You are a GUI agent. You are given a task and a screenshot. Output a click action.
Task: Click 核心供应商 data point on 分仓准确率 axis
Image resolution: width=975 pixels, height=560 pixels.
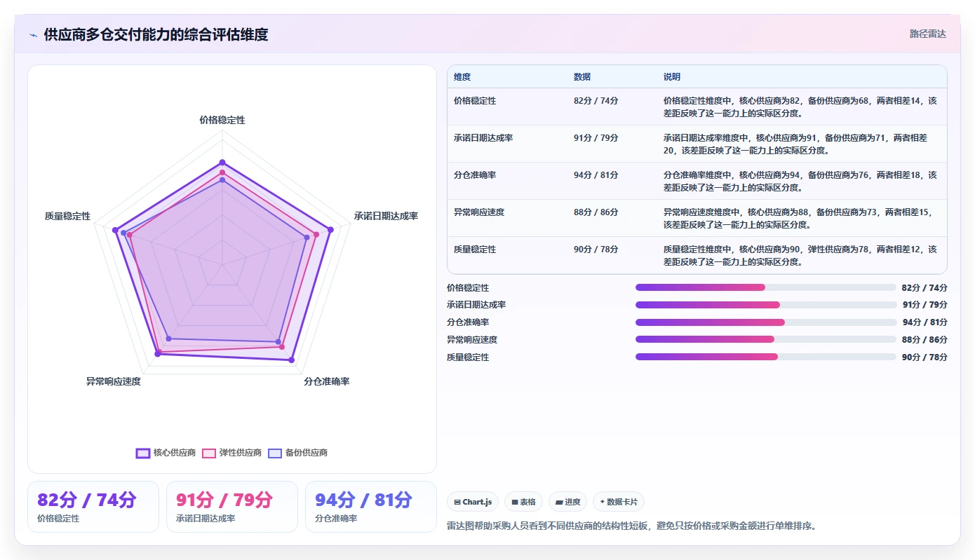tap(291, 360)
